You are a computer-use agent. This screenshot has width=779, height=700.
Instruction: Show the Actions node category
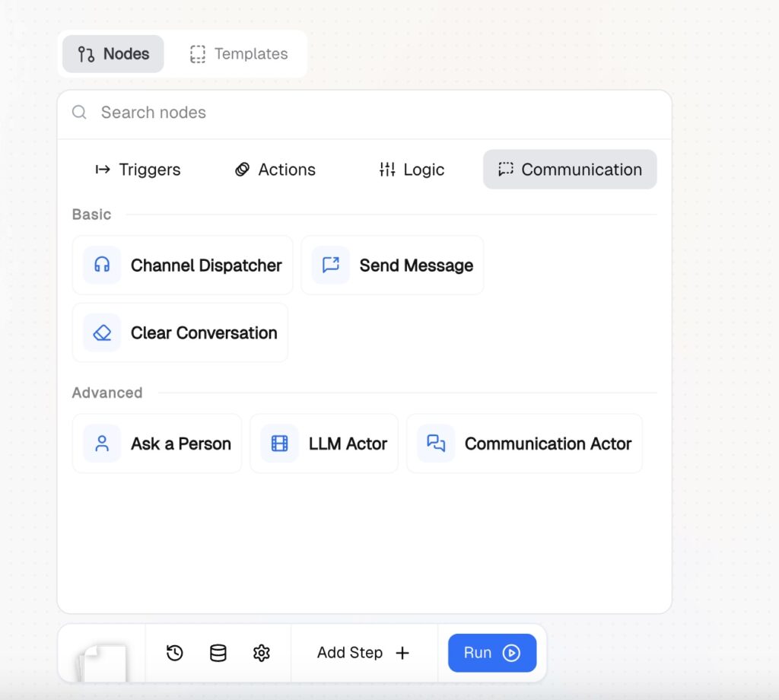[275, 170]
